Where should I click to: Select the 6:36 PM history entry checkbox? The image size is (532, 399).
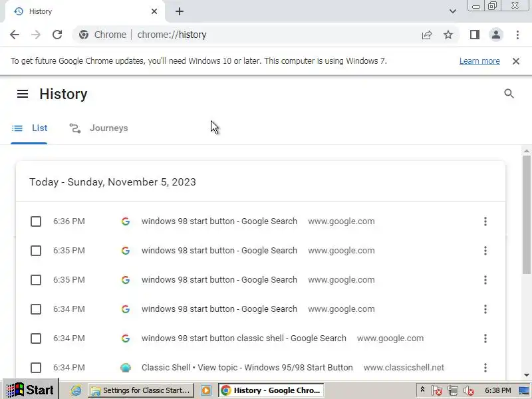coord(36,221)
